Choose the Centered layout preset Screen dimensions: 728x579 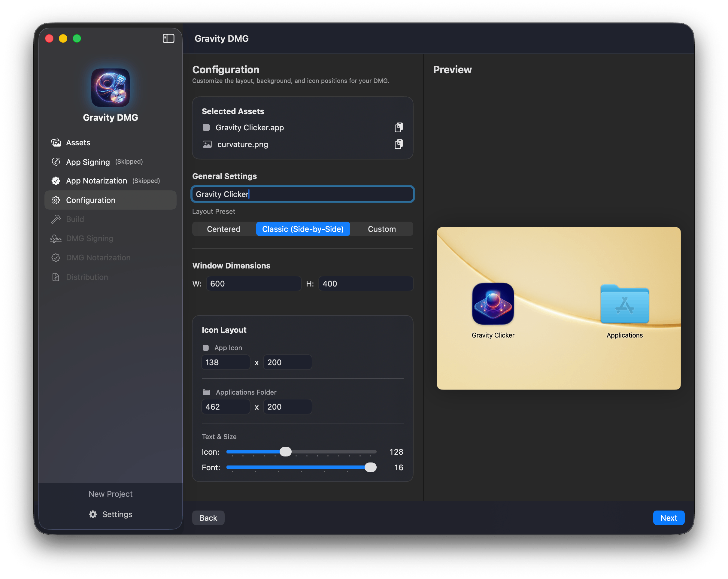tap(223, 229)
